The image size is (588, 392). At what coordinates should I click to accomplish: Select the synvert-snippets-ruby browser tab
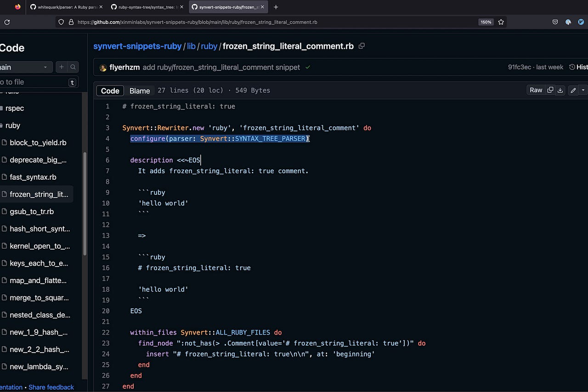click(x=228, y=7)
